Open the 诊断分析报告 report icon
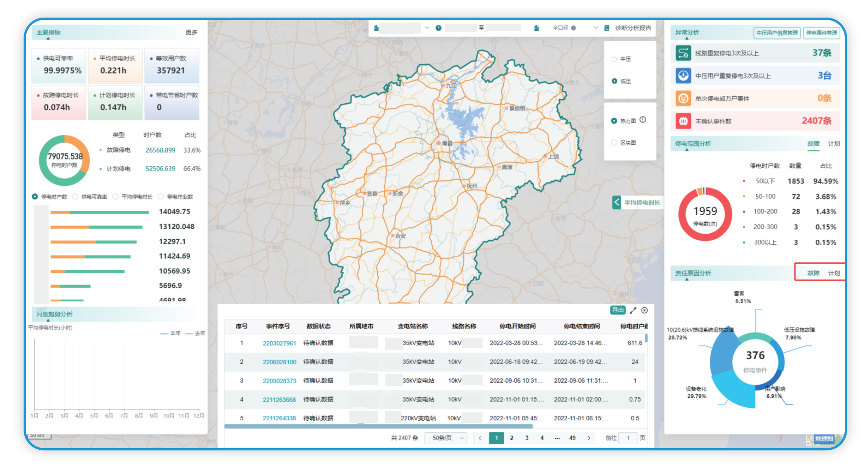This screenshot has height=470, width=868. tap(607, 28)
